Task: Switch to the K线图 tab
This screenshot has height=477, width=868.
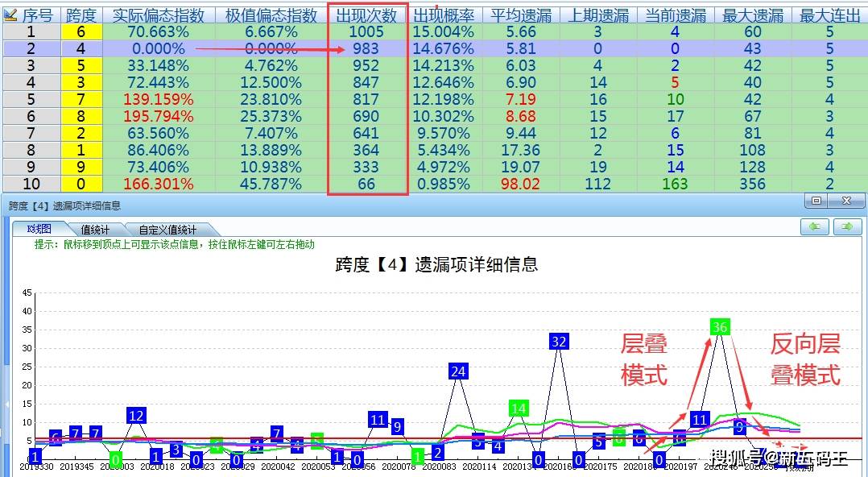Action: coord(39,228)
